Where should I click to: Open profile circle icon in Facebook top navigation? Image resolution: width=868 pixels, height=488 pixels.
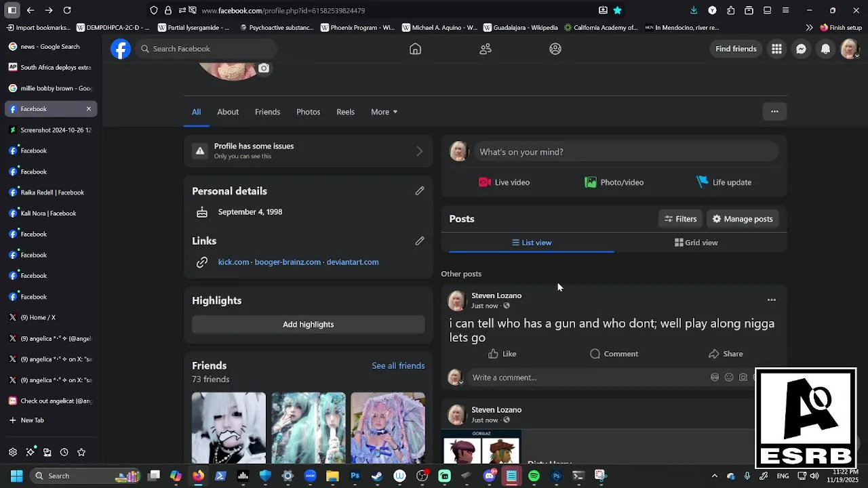(x=555, y=49)
